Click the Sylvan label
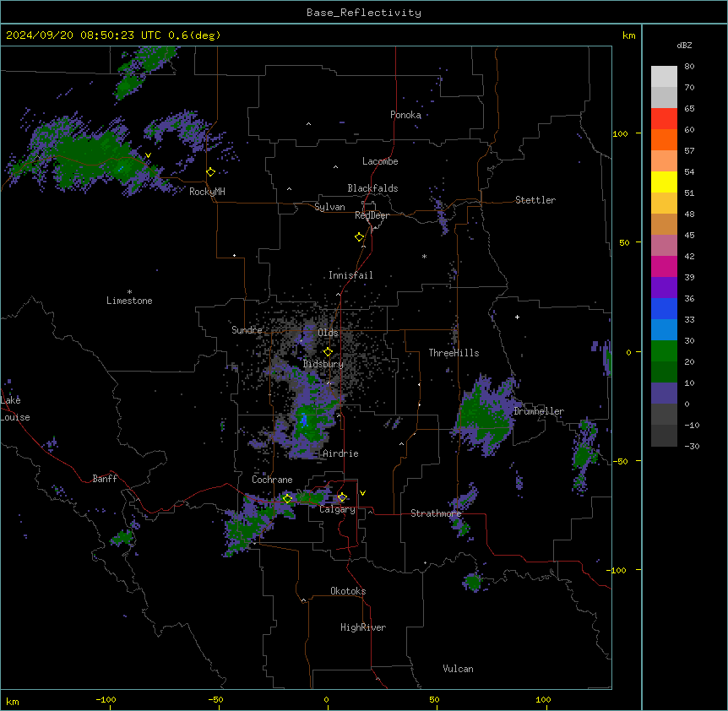 coord(329,207)
